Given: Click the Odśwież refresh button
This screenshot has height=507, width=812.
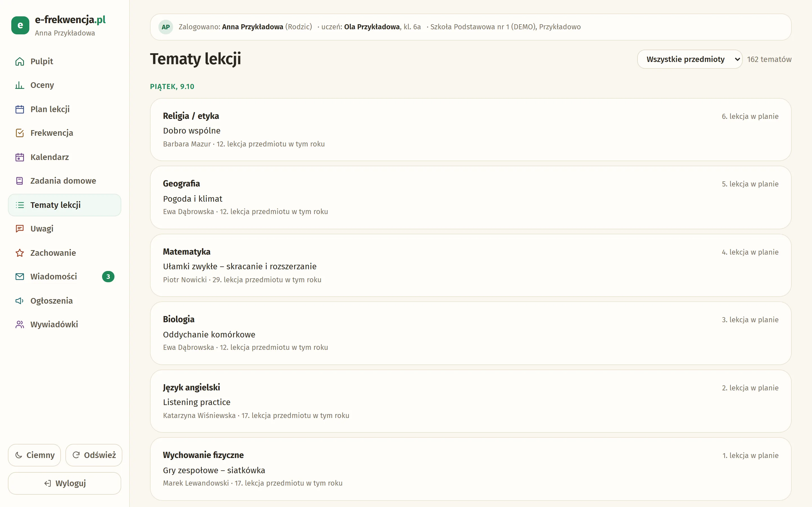Looking at the screenshot, I should click(x=94, y=455).
